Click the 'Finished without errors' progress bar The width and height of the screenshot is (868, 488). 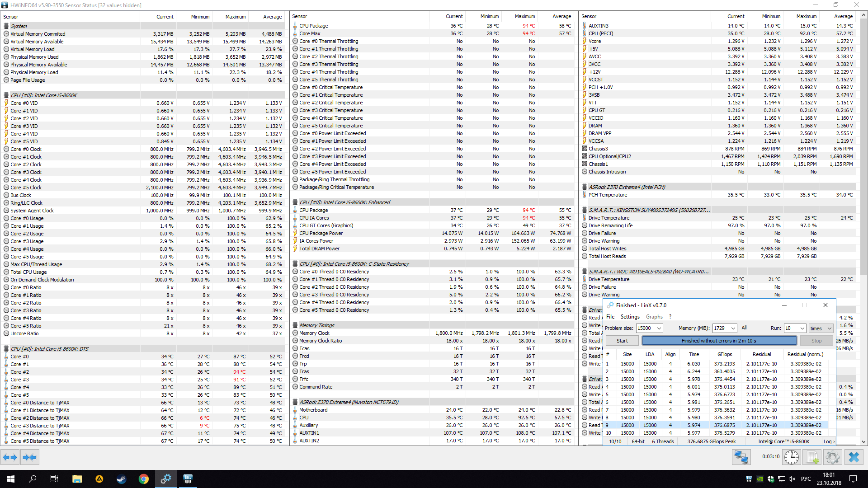tap(718, 341)
